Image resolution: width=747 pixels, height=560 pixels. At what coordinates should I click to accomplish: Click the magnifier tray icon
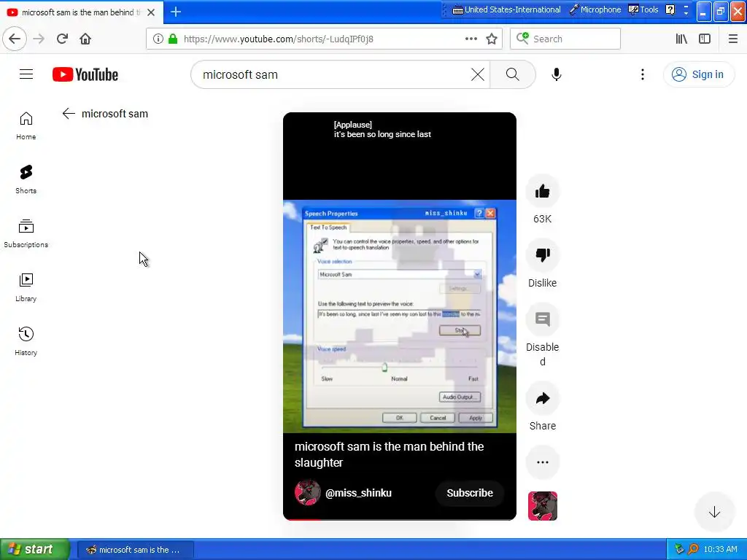693,550
